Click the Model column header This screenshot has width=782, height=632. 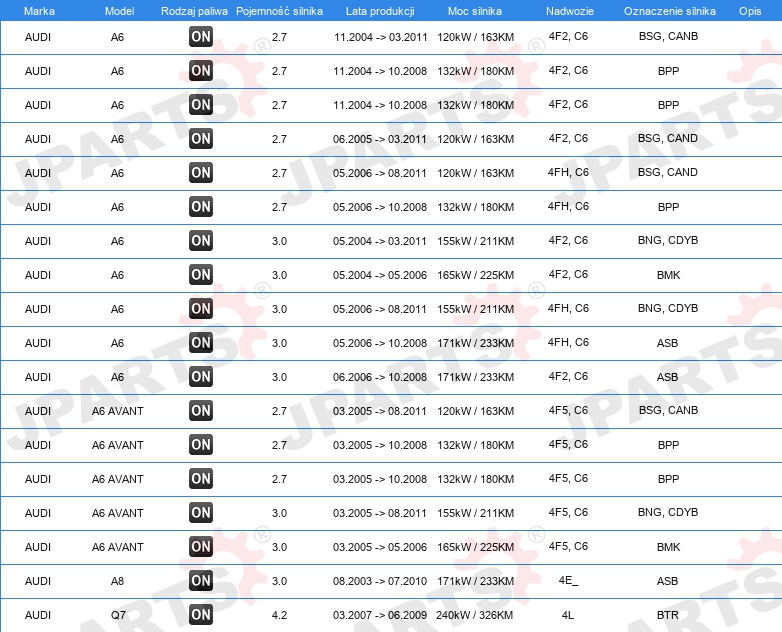click(x=119, y=11)
